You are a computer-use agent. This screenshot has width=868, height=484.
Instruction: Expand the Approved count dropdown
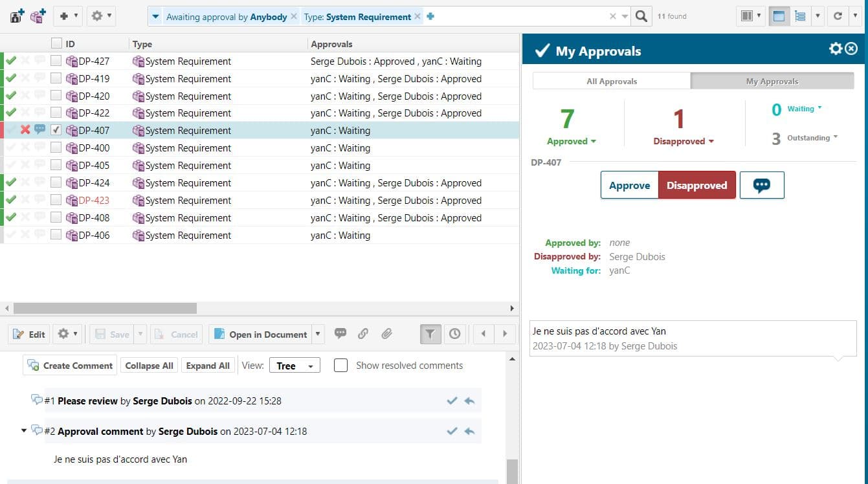click(572, 142)
